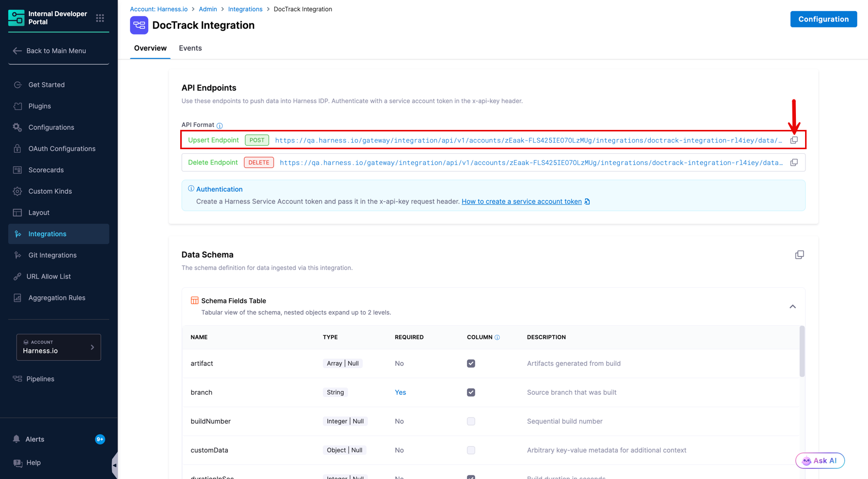Open the service account token help link
Viewport: 868px width, 479px height.
(521, 201)
